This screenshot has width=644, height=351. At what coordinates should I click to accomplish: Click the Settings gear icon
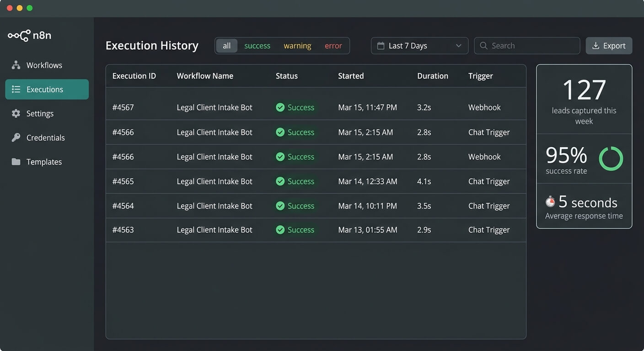click(x=16, y=113)
